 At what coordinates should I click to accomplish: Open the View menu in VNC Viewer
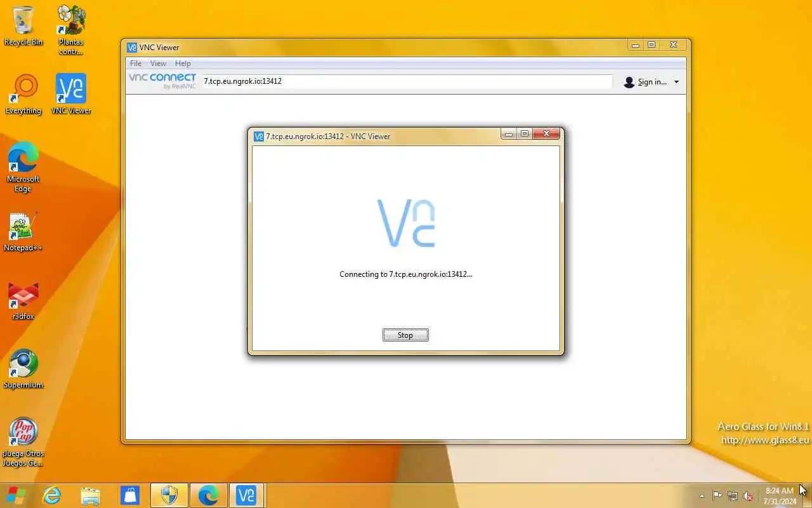tap(158, 63)
